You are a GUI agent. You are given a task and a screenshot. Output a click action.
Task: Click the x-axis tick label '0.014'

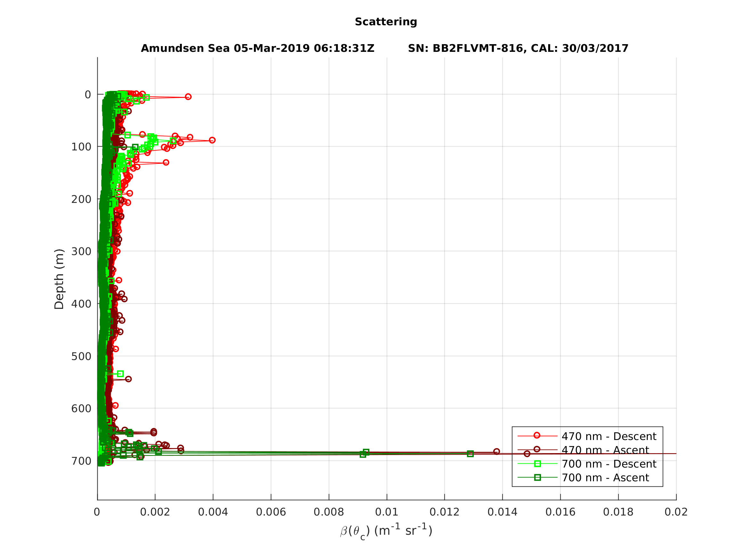point(502,512)
